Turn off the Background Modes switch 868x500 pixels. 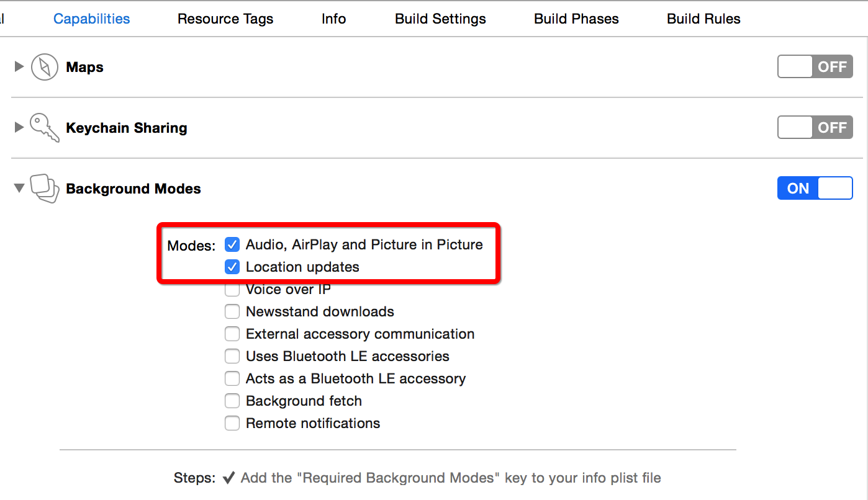[x=815, y=189]
